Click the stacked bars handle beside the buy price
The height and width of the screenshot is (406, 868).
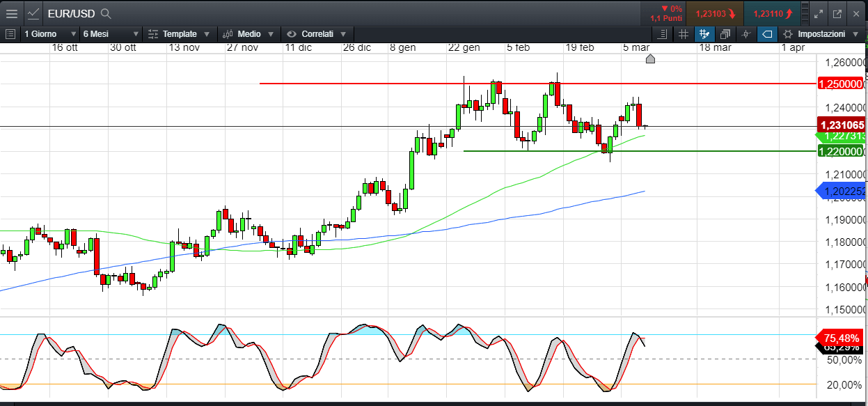pos(805,13)
